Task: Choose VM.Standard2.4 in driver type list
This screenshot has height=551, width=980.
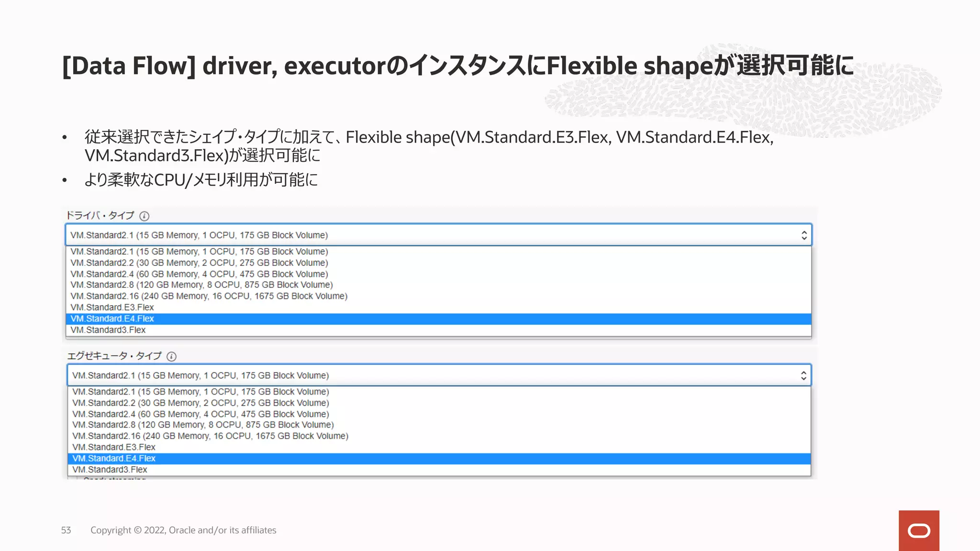Action: tap(439, 274)
